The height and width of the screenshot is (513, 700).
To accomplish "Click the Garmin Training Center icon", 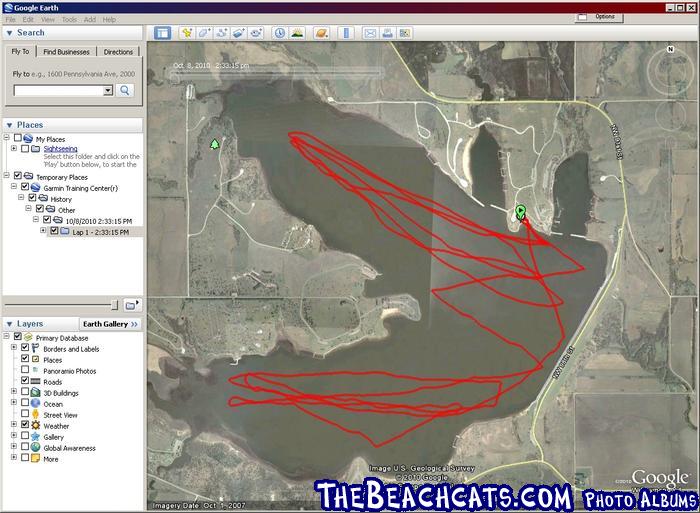I will pos(36,188).
